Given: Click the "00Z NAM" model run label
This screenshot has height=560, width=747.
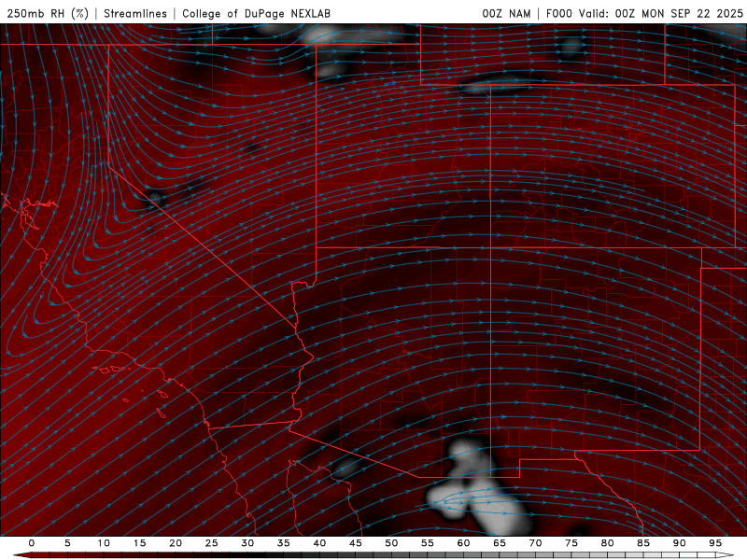Looking at the screenshot, I should point(506,13).
